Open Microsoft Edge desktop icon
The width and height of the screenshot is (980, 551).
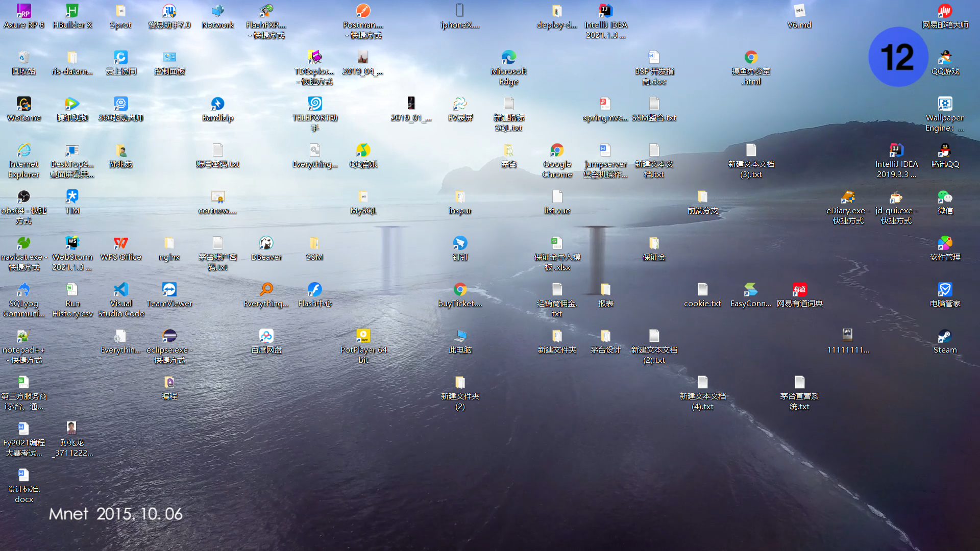pos(509,68)
